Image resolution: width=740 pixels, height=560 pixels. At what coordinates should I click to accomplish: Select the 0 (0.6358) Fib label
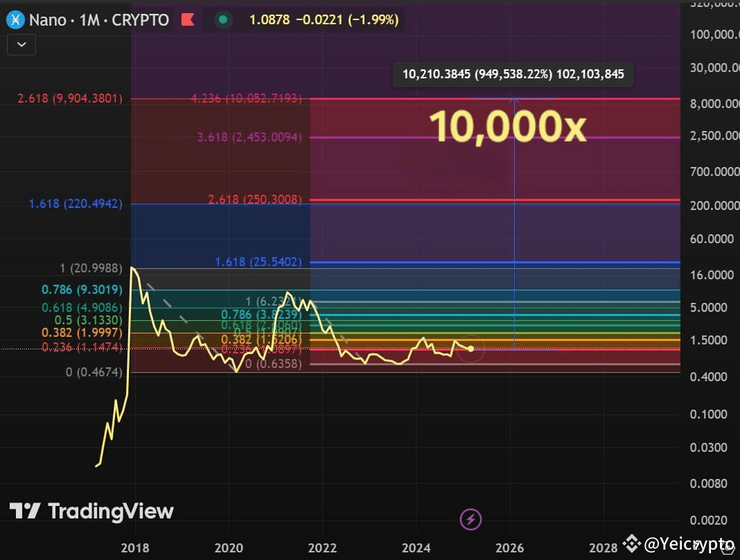click(273, 364)
